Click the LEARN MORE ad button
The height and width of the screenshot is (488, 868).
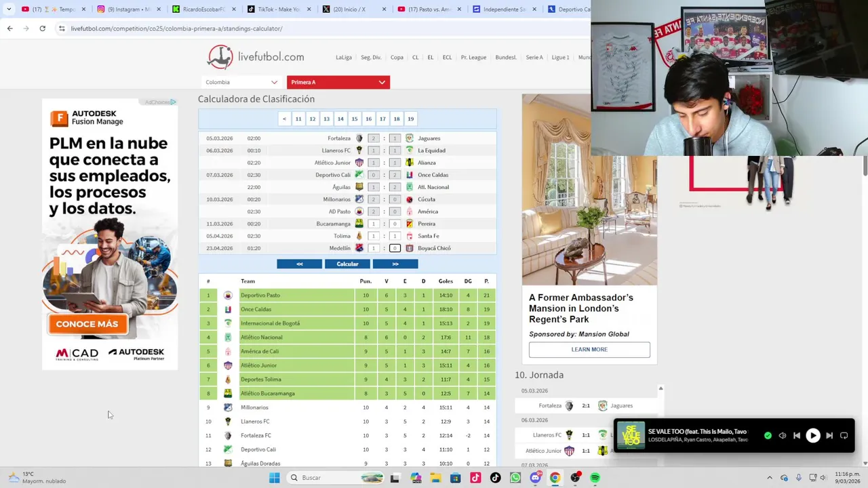pos(589,350)
